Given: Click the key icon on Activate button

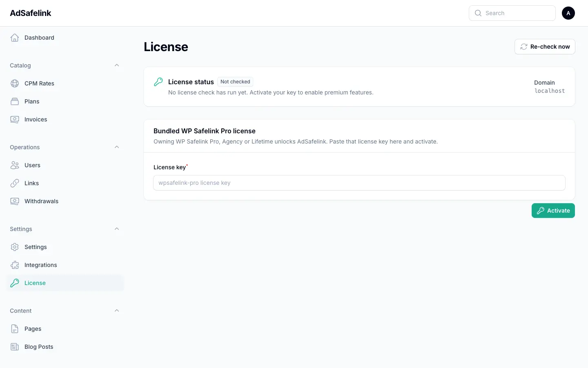Looking at the screenshot, I should point(541,211).
